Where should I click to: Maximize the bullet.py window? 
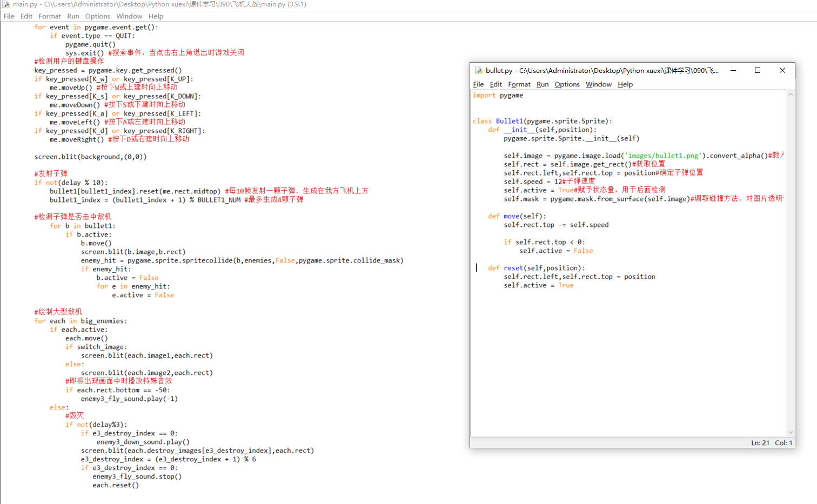tap(758, 70)
